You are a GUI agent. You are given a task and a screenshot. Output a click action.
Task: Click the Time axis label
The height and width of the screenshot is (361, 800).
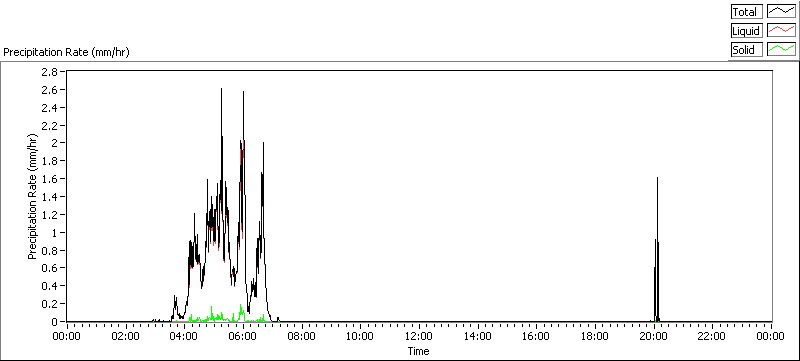coord(418,351)
